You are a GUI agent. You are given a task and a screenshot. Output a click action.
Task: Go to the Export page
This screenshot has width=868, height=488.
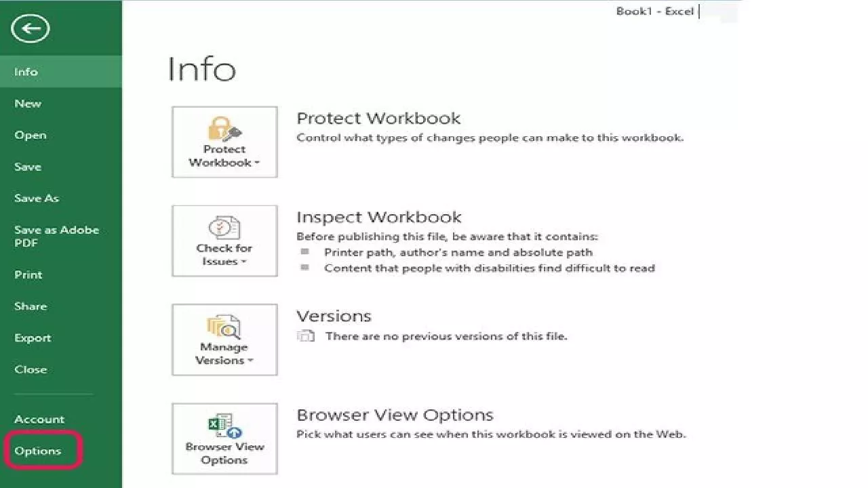(33, 338)
